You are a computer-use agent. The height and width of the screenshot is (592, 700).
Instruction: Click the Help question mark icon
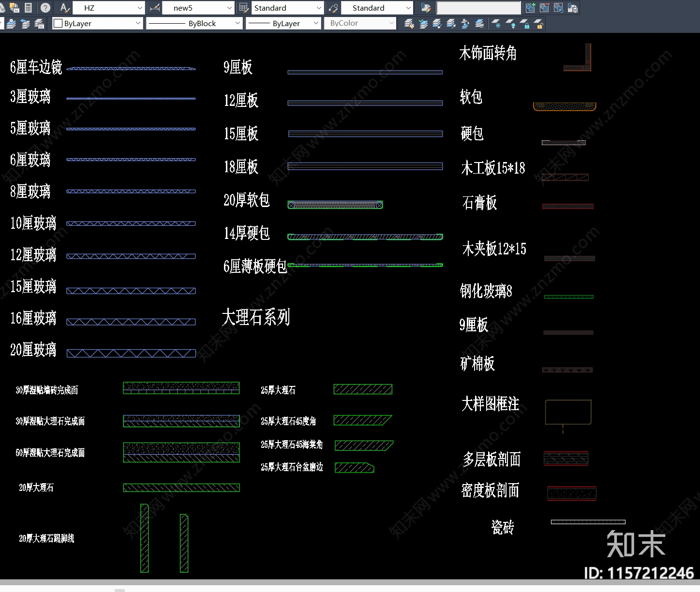pos(45,8)
